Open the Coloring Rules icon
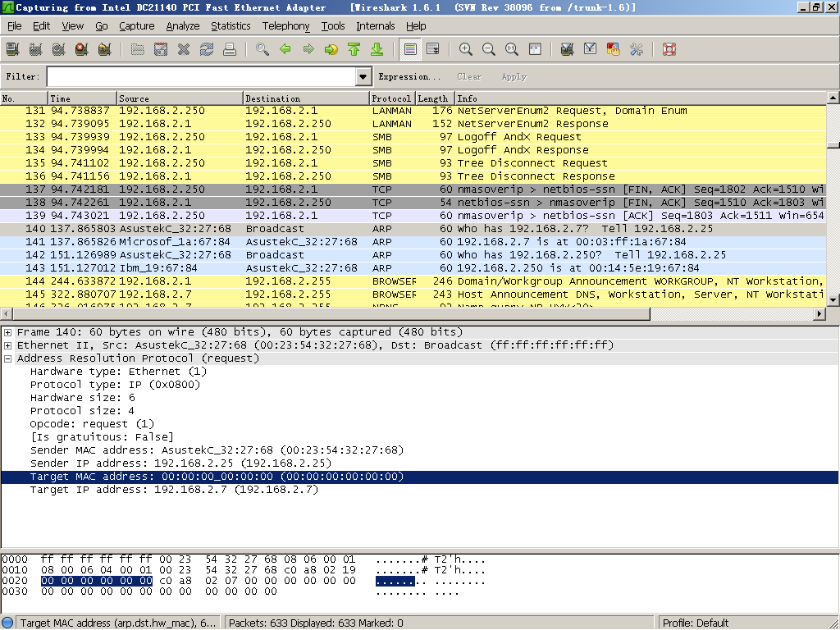 point(613,49)
